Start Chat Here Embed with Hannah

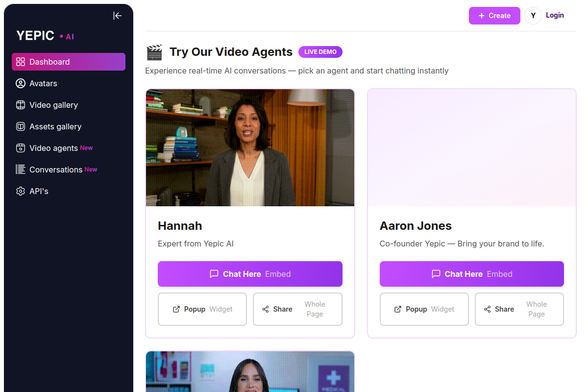click(250, 274)
